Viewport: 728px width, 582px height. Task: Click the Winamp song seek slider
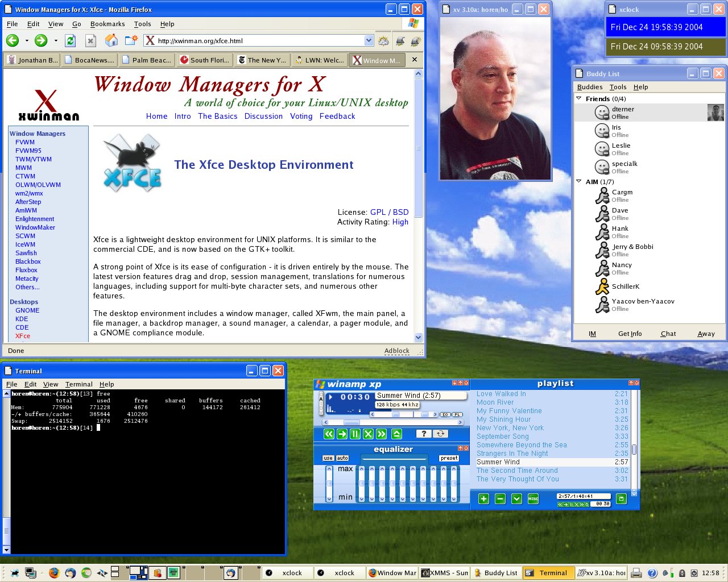click(351, 422)
